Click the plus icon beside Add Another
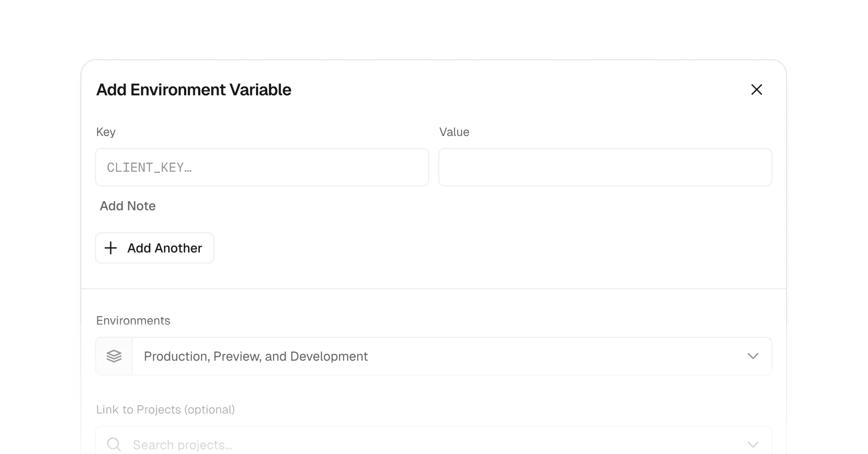The width and height of the screenshot is (868, 454). (x=111, y=248)
